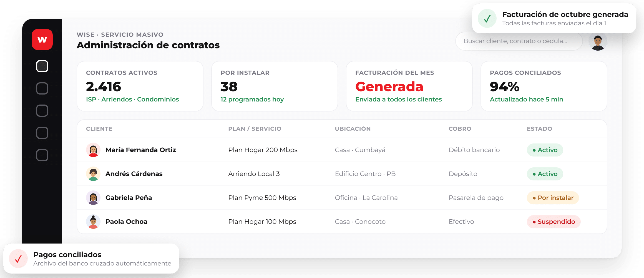Screen dimensions: 644x278
Task: Click María Fernanda Ortiz's avatar
Action: coord(93,150)
